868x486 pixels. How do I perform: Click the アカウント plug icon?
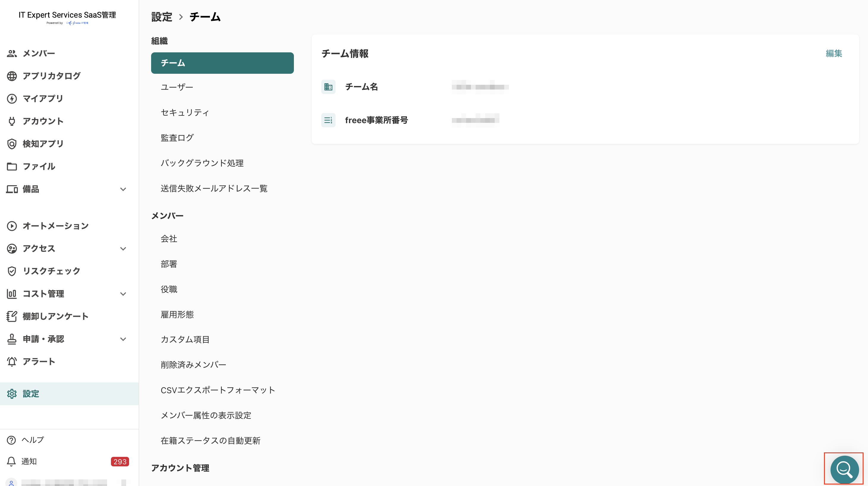tap(12, 121)
